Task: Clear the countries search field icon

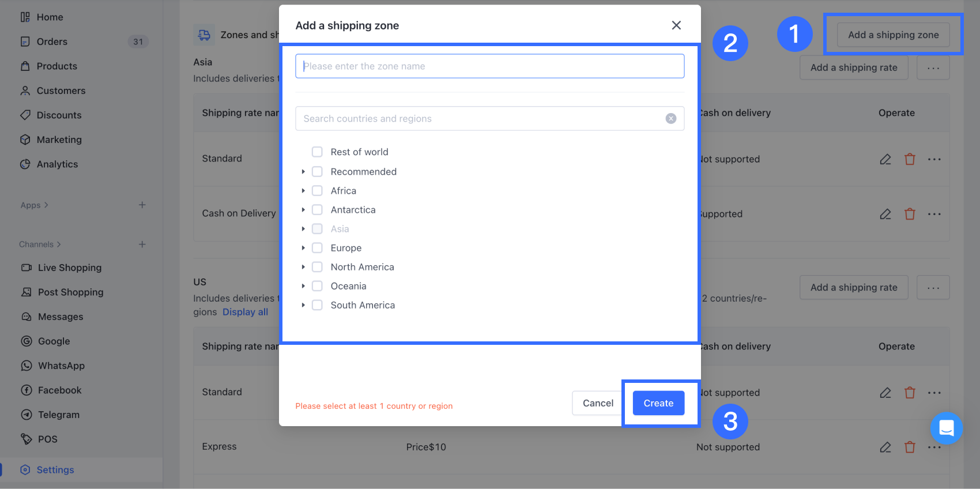Action: [x=670, y=118]
